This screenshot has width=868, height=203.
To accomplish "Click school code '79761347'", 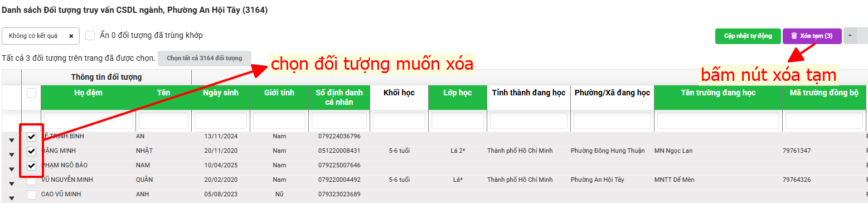I will [x=797, y=151].
